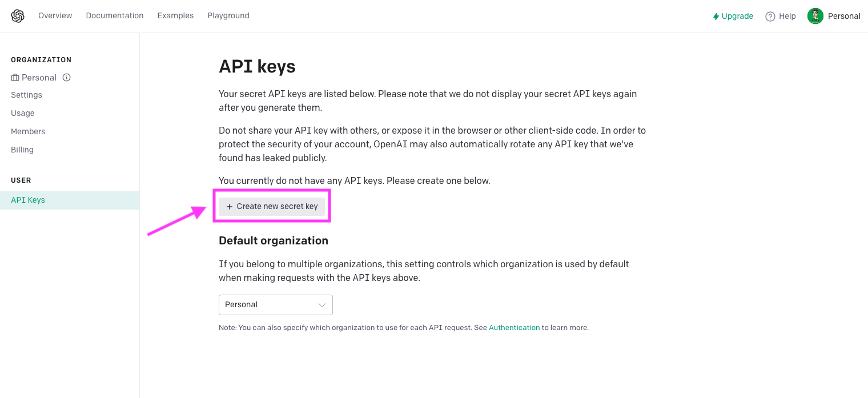
Task: Click the OpenAI logo icon
Action: (18, 16)
